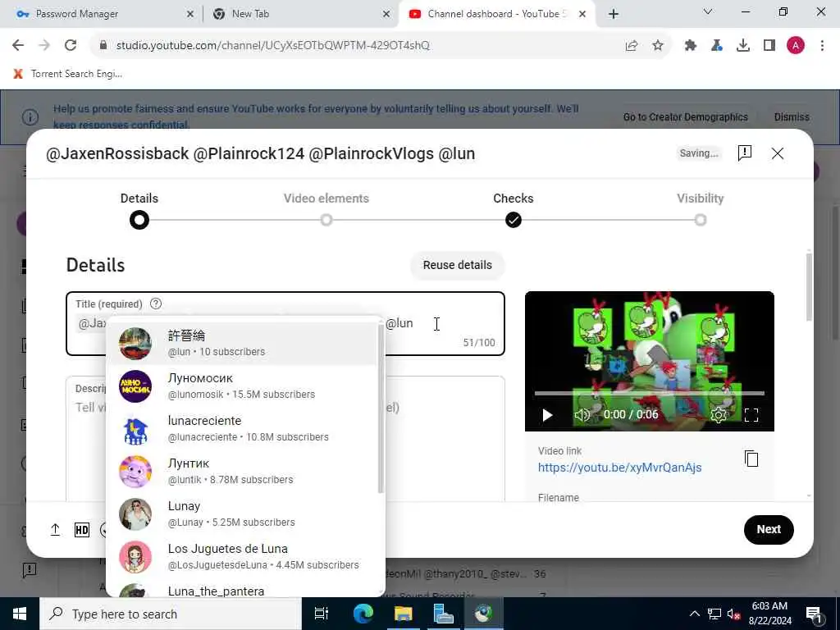Switch to the New Tab browser tab
The width and height of the screenshot is (840, 630).
300,14
